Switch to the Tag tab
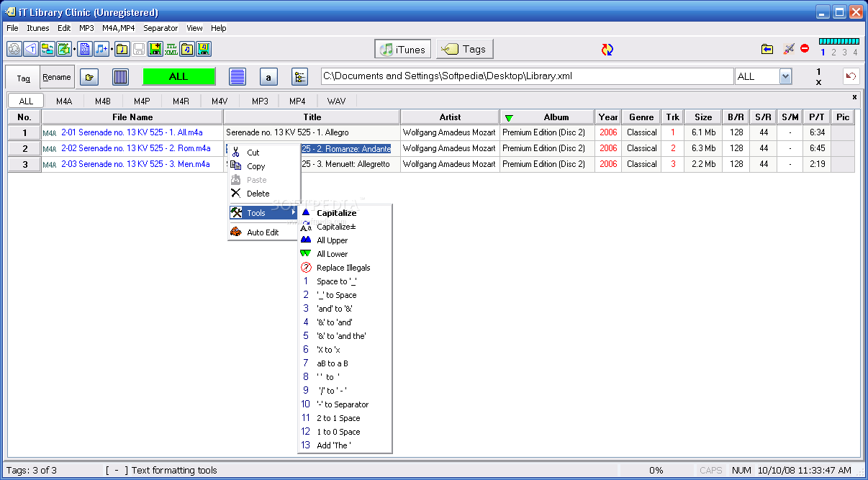The image size is (868, 480). [x=23, y=78]
